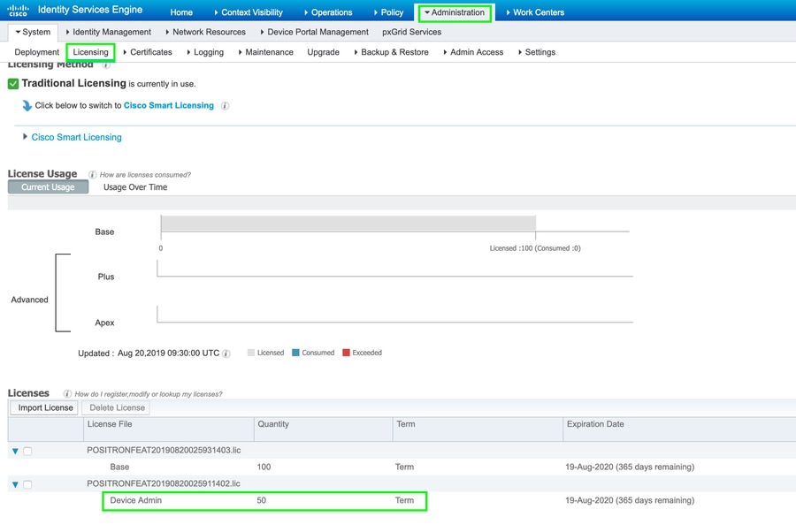This screenshot has width=796, height=532.
Task: Switch to Current Usage tab
Action: point(49,187)
